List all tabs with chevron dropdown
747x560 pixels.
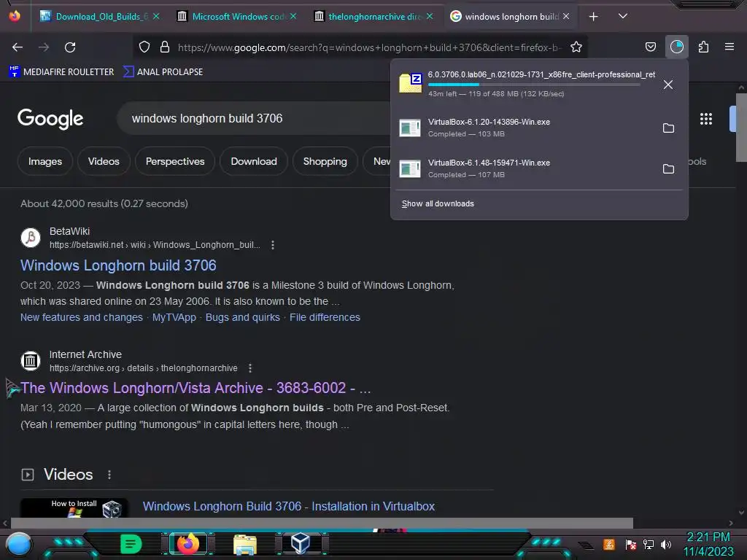coord(623,16)
